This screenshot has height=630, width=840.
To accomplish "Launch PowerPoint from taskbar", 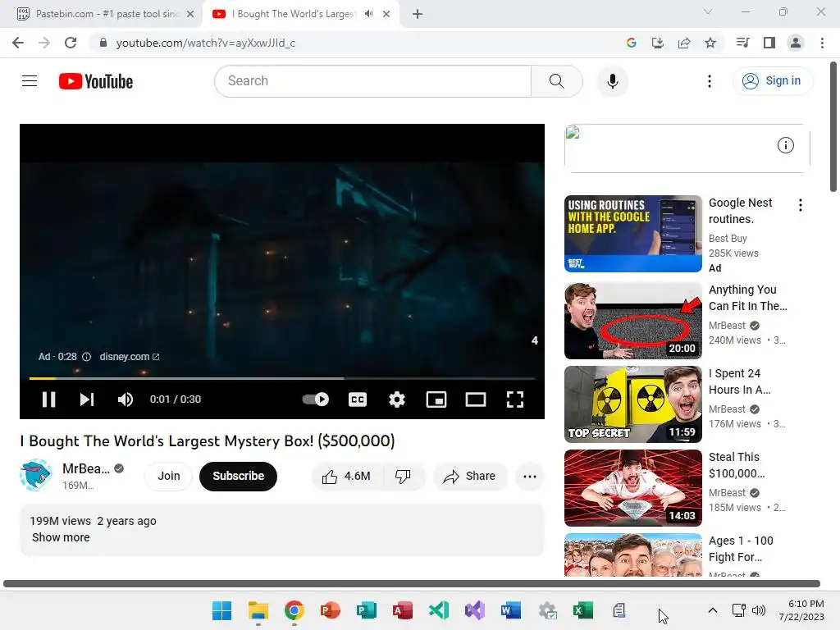I will pyautogui.click(x=330, y=610).
